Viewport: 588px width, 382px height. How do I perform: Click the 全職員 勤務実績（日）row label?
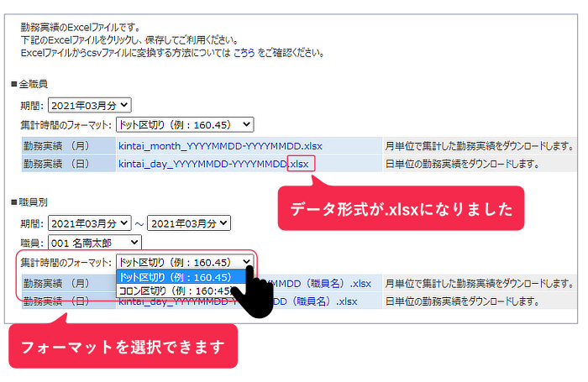click(57, 163)
